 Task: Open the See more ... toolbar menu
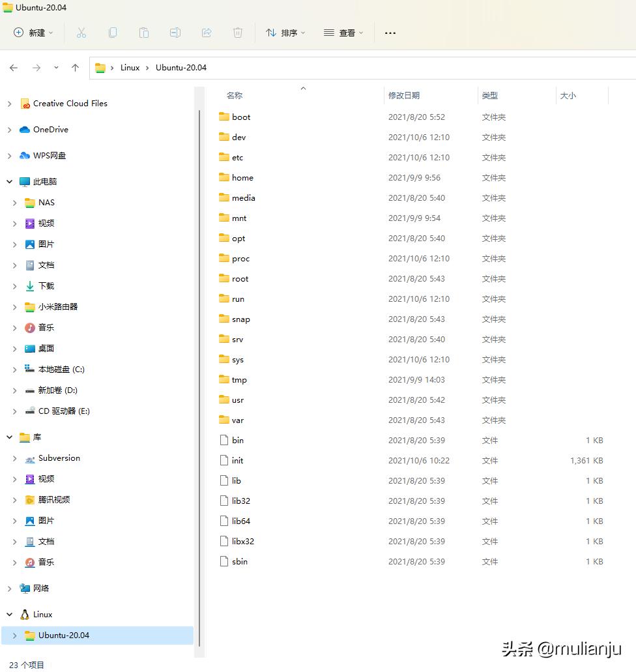pos(390,33)
